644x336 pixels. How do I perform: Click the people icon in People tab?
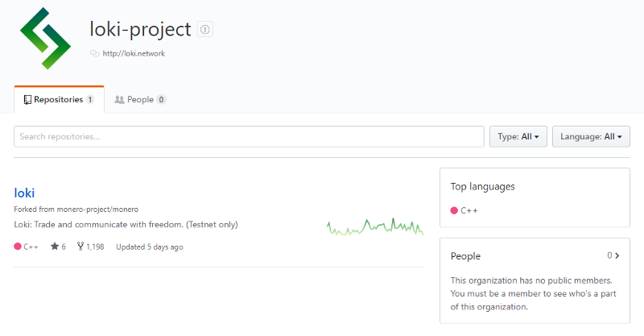(x=119, y=100)
